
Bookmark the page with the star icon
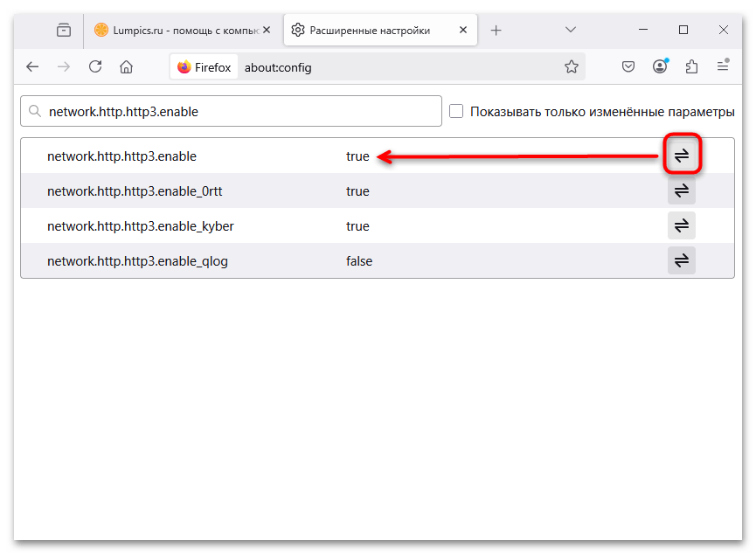point(572,66)
